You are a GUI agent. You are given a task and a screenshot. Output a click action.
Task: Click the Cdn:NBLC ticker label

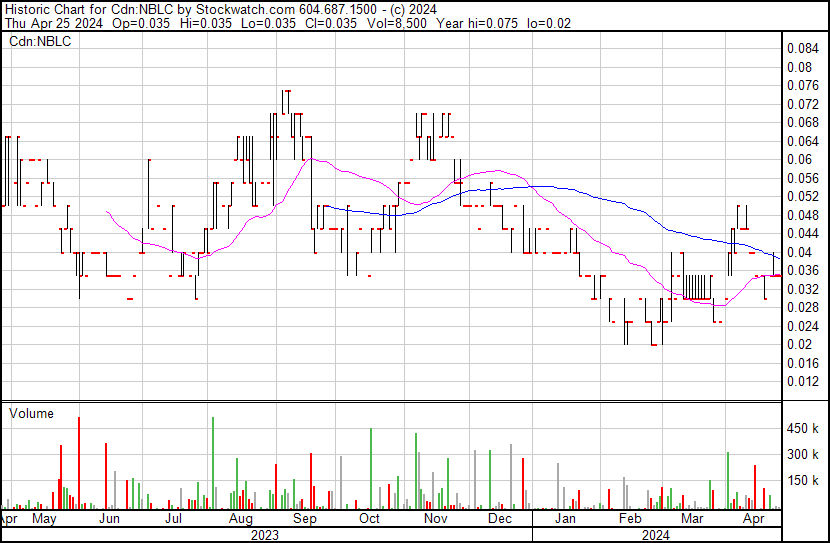[x=37, y=41]
